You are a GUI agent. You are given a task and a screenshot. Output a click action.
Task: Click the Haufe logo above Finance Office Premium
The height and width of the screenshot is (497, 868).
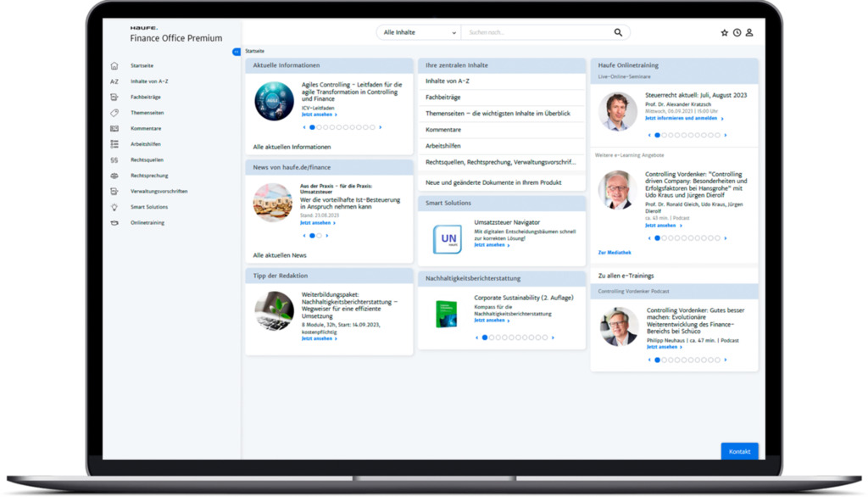coord(144,28)
